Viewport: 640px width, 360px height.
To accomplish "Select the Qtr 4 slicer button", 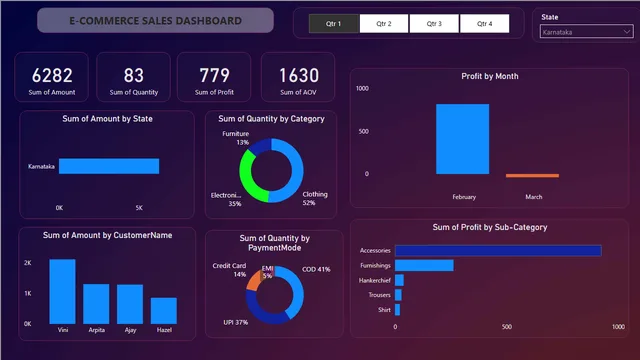I will (484, 24).
